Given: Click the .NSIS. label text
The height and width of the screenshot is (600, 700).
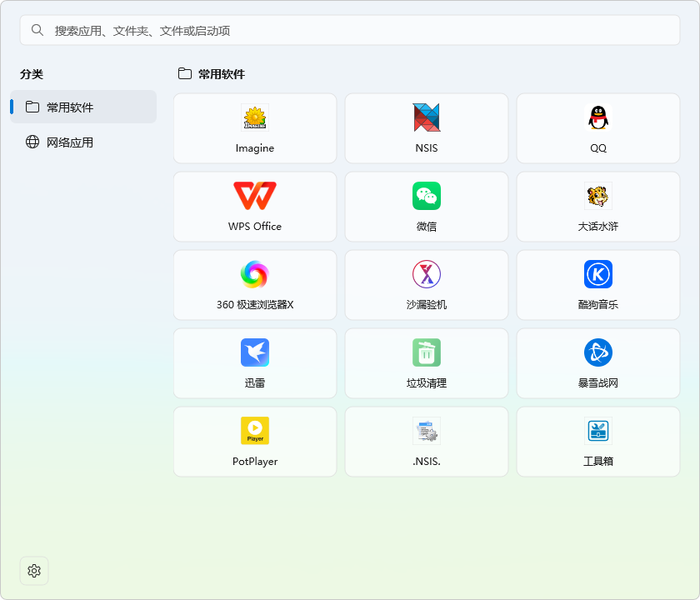Looking at the screenshot, I should pos(427,462).
